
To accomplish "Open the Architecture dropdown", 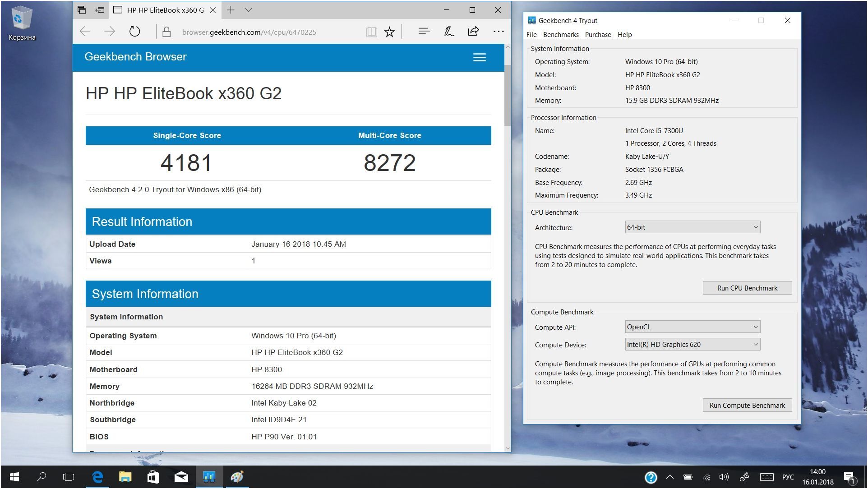I will point(693,227).
